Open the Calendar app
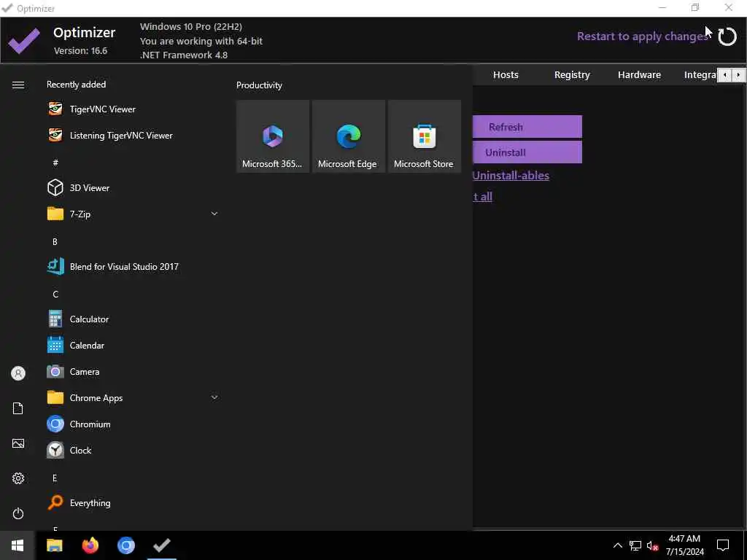747x560 pixels. click(x=133, y=345)
